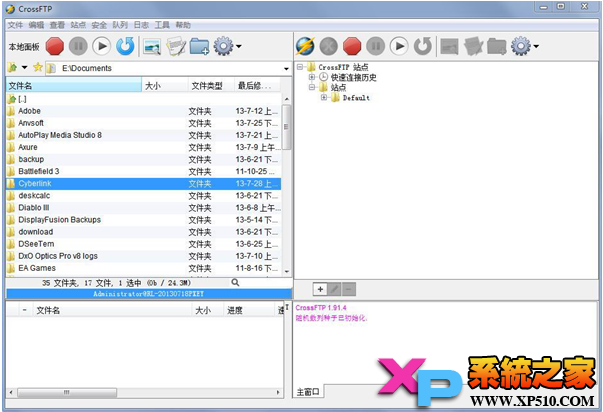Click the play button in local panel toolbar
The height and width of the screenshot is (412, 603).
[102, 46]
